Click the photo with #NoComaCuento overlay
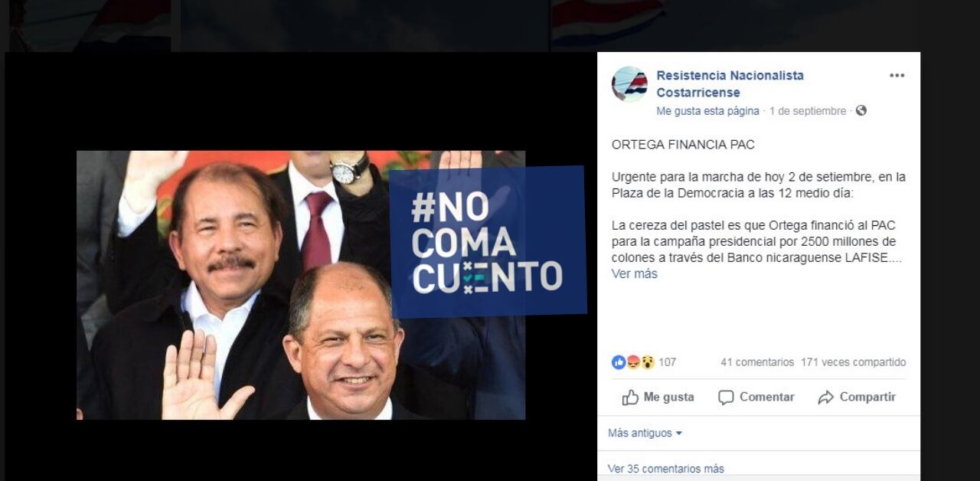Screen dimensions: 980x481 pos(301,285)
